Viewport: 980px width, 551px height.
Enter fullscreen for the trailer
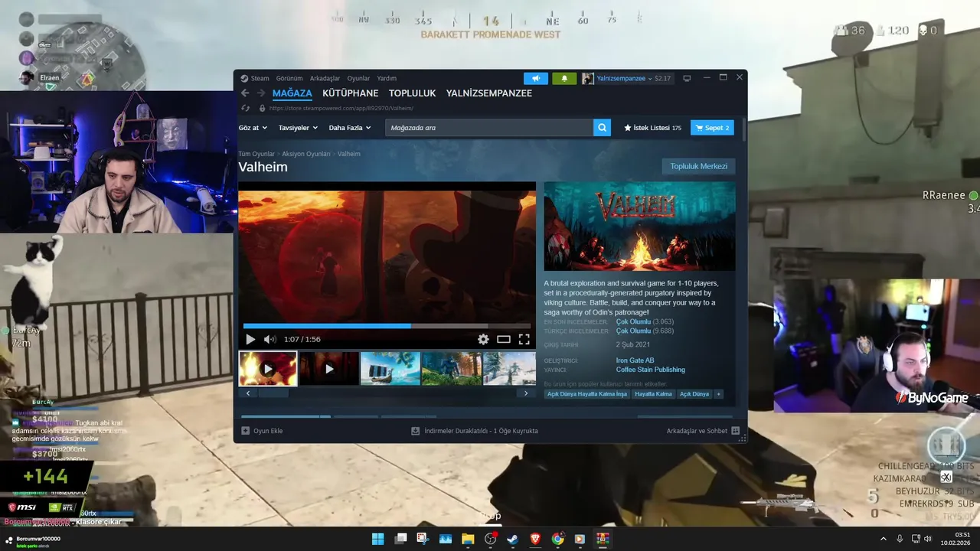pyautogui.click(x=524, y=339)
